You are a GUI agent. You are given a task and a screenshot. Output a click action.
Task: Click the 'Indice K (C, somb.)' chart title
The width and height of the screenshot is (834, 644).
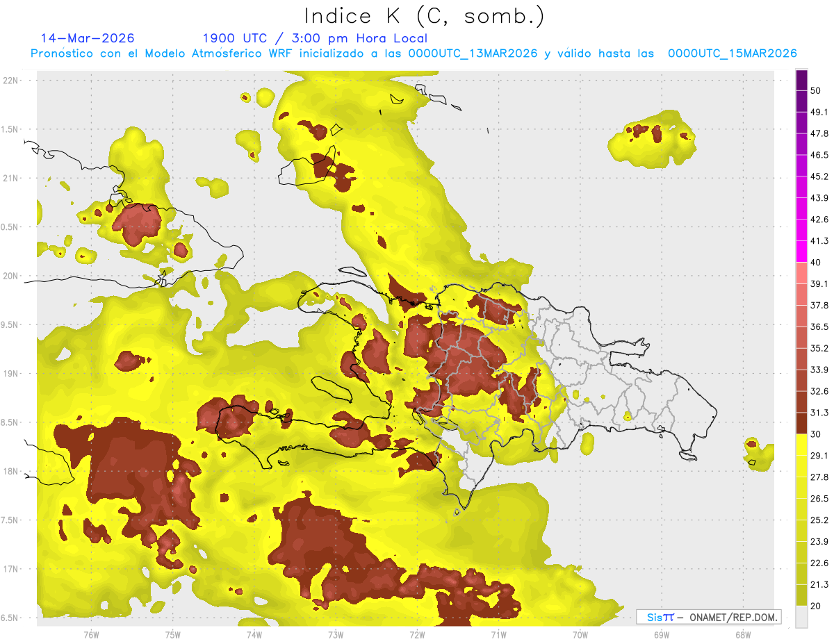tap(425, 17)
